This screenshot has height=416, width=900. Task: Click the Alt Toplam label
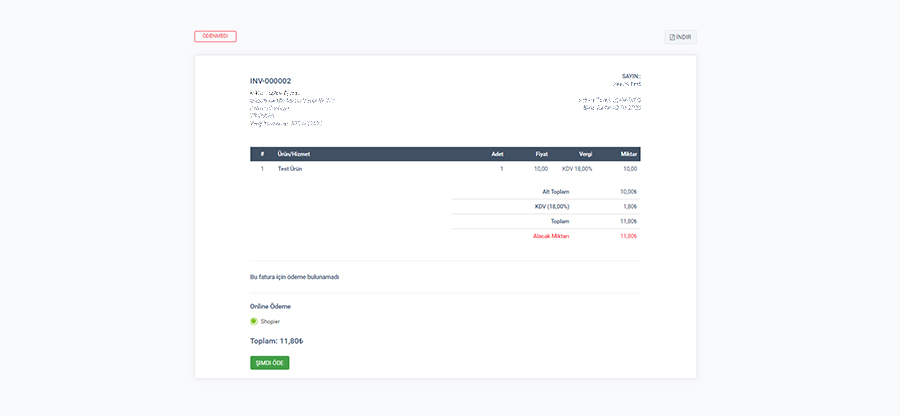556,192
